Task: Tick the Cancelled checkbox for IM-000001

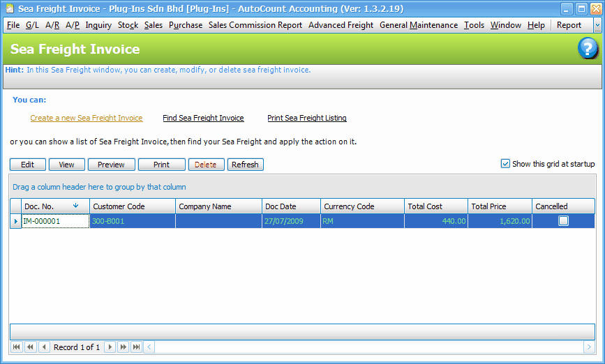Action: 563,221
